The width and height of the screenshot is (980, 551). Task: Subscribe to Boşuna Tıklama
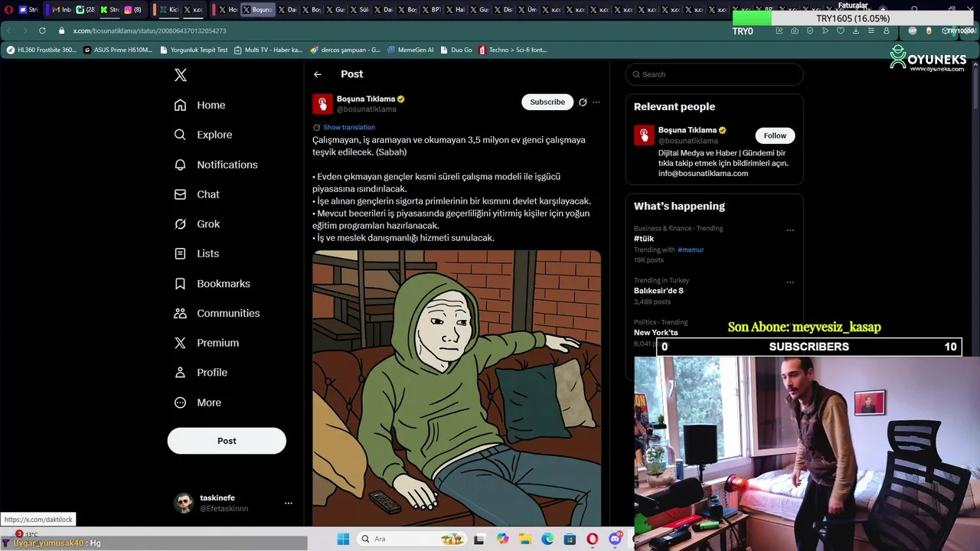(547, 102)
